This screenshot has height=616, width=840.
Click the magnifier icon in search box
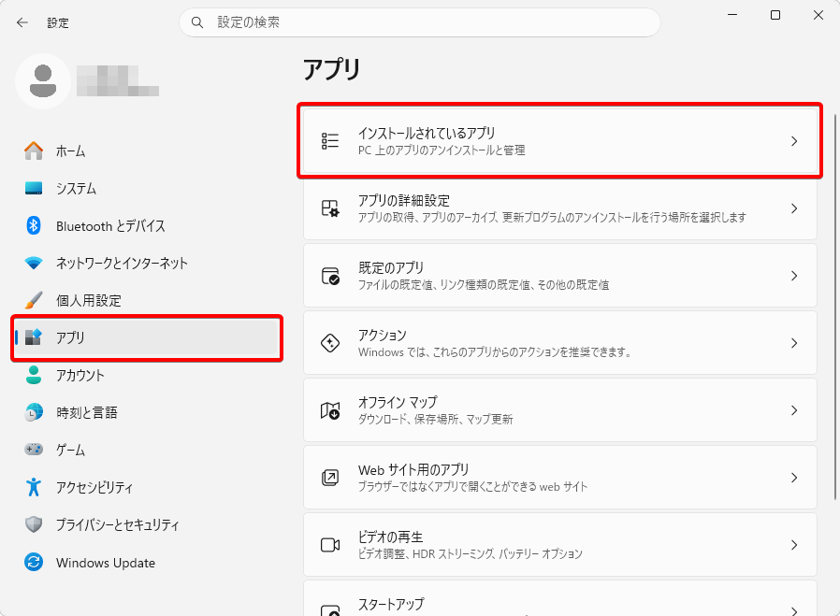(x=197, y=22)
